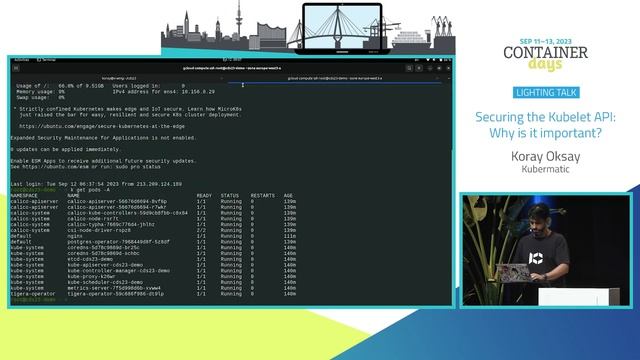Close the gcloud compute ssh tab
This screenshot has width=640, height=360.
click(x=437, y=78)
